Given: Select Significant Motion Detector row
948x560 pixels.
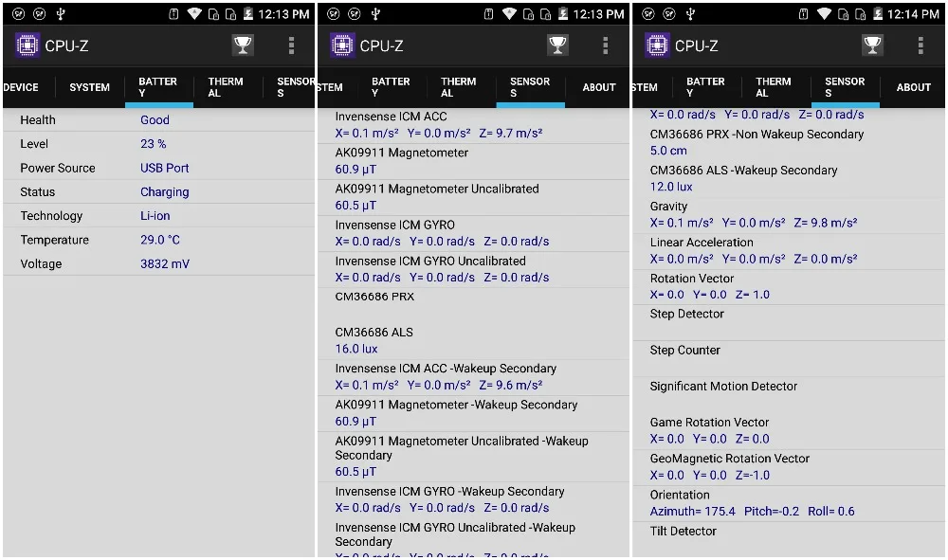Looking at the screenshot, I should pyautogui.click(x=789, y=395).
